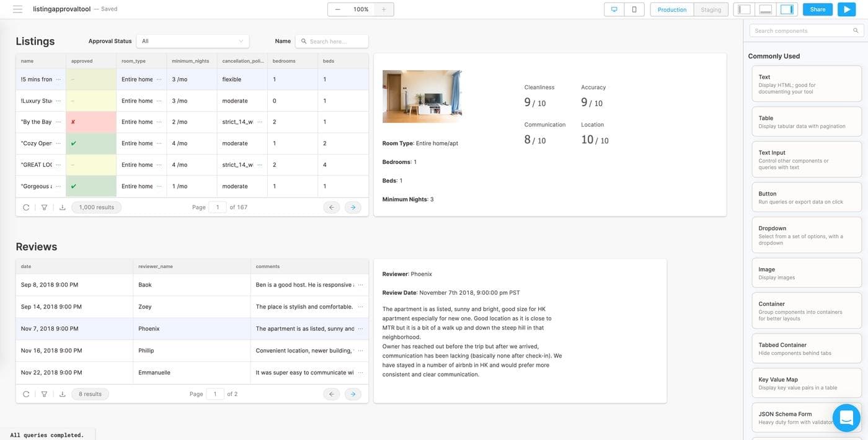Download the Reviews table data
This screenshot has height=440, width=868.
[62, 394]
